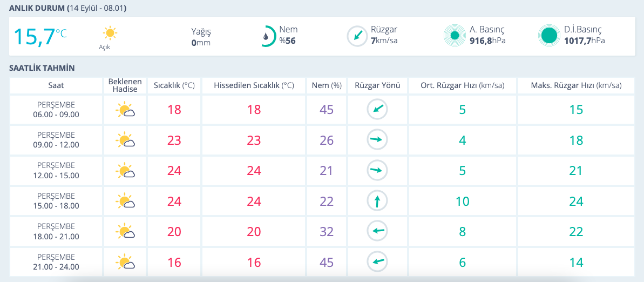
Task: Click the A. Basınç pressure icon
Action: [x=455, y=36]
